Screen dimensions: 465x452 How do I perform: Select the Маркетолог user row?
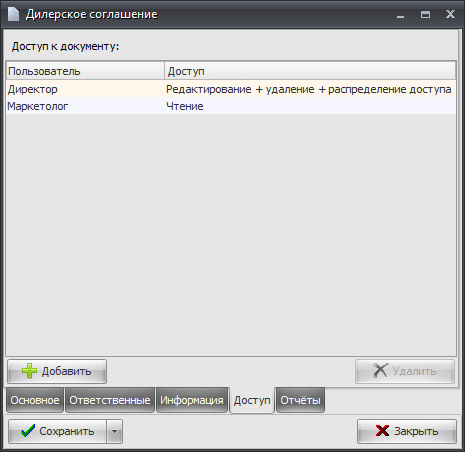[231, 106]
